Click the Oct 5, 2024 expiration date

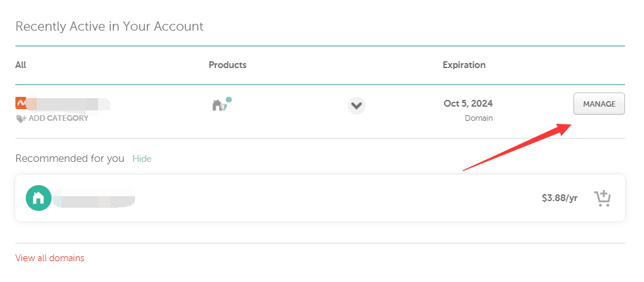coord(468,103)
